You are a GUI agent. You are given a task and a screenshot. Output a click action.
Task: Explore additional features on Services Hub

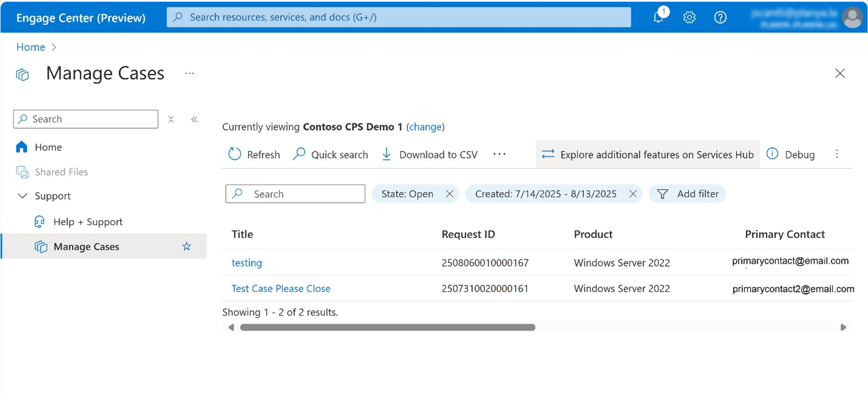click(647, 155)
